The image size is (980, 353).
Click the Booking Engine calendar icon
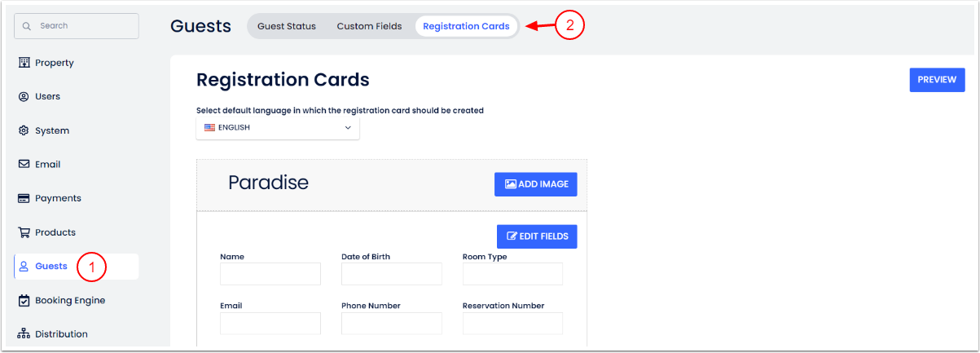click(24, 300)
